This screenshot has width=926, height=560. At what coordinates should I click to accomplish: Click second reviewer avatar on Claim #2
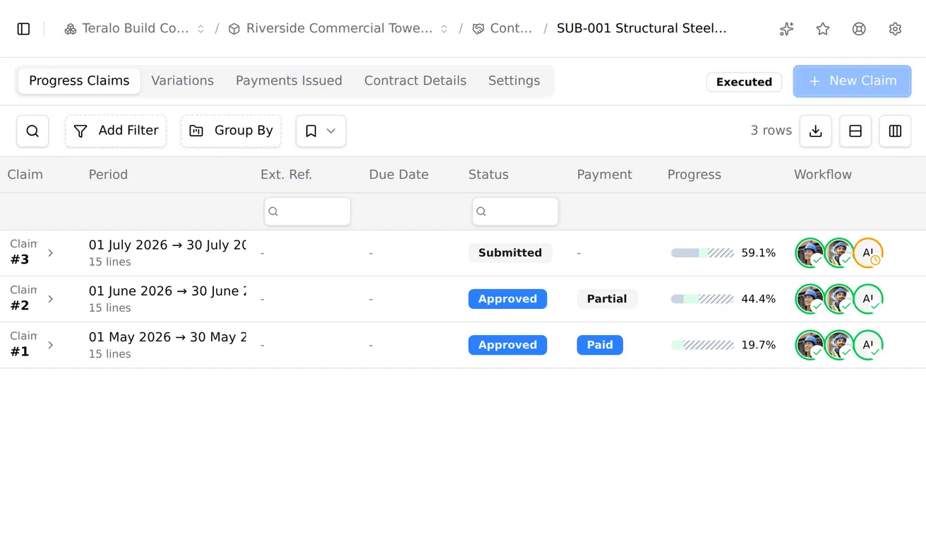[x=839, y=299]
